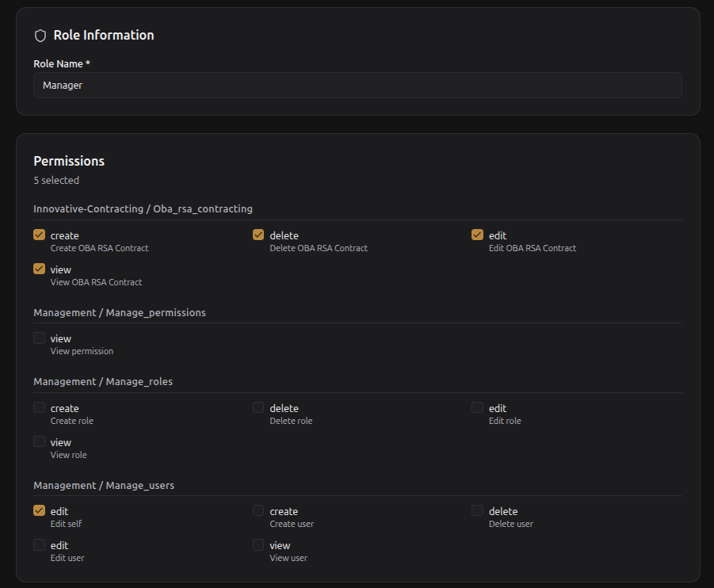Image resolution: width=714 pixels, height=588 pixels.
Task: Check the Edit user permission
Action: tap(39, 544)
